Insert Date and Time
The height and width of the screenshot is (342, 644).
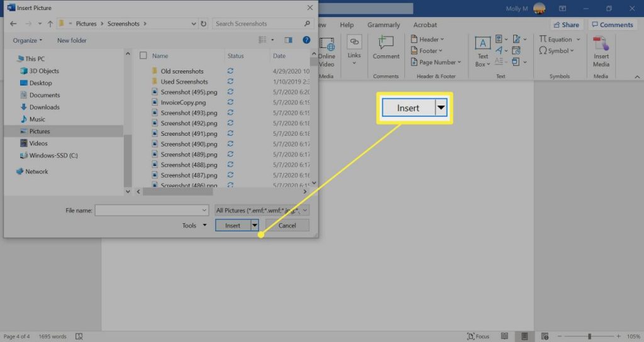[516, 50]
